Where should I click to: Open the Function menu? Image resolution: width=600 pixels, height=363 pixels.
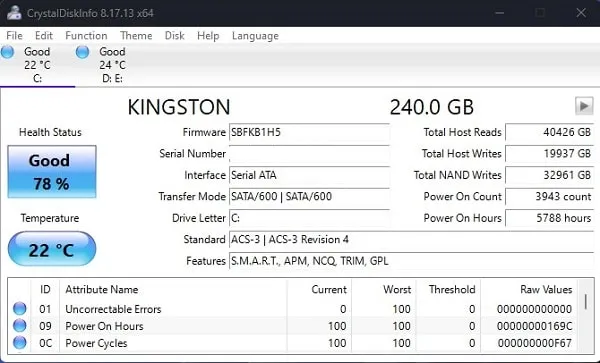coord(86,36)
